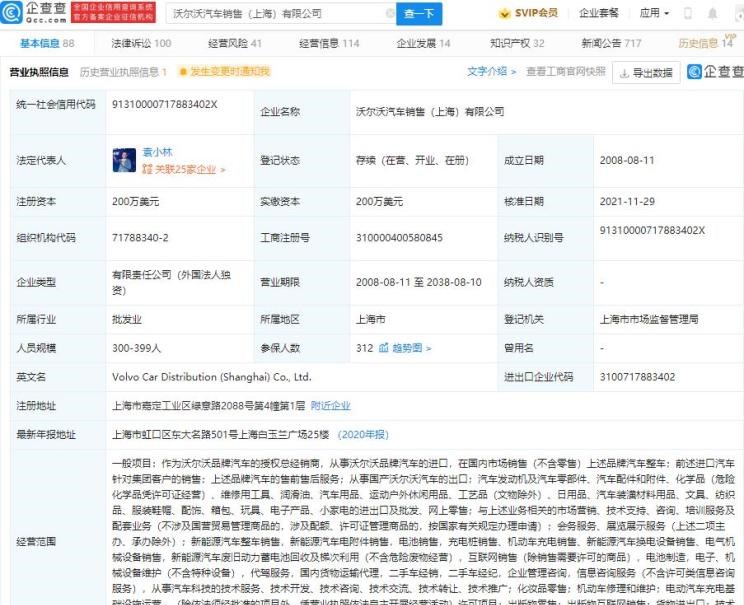Viewport: 744px width, 605px height.
Task: Click 发生变更时通知我 notification link
Action: pyautogui.click(x=230, y=72)
